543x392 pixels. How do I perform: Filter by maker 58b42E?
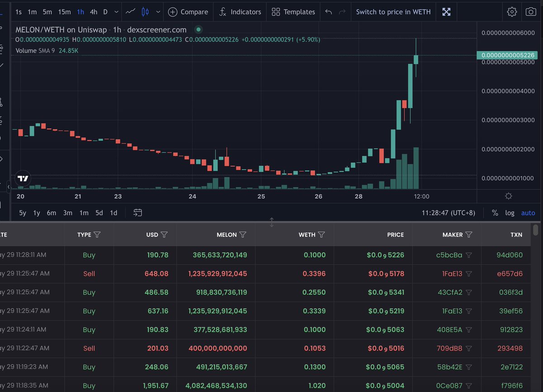tap(469, 367)
